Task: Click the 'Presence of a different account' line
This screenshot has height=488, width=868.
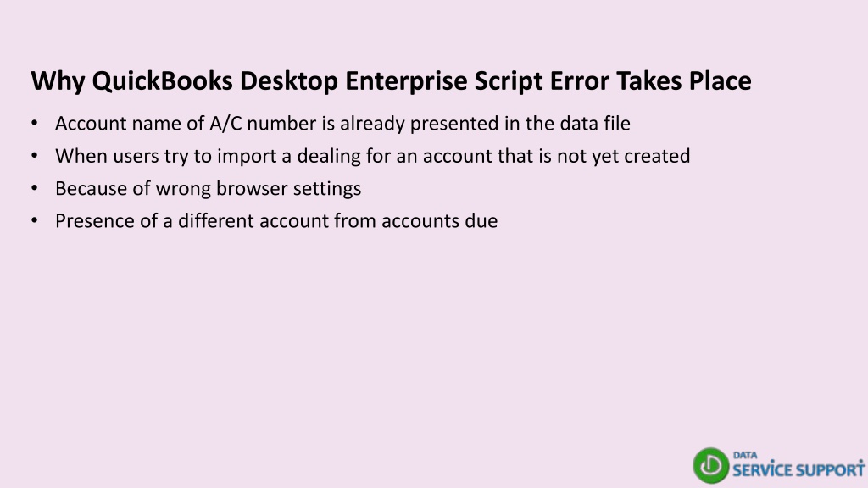Action: (276, 221)
